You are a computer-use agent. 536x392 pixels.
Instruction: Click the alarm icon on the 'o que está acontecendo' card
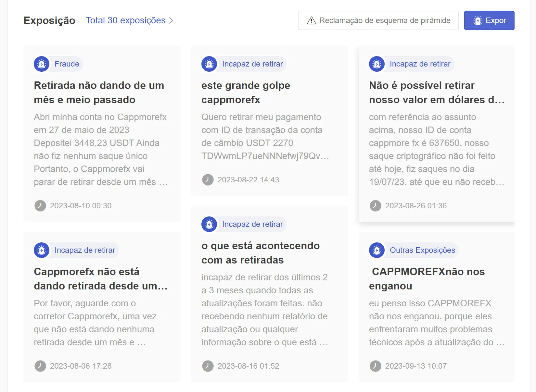click(209, 224)
